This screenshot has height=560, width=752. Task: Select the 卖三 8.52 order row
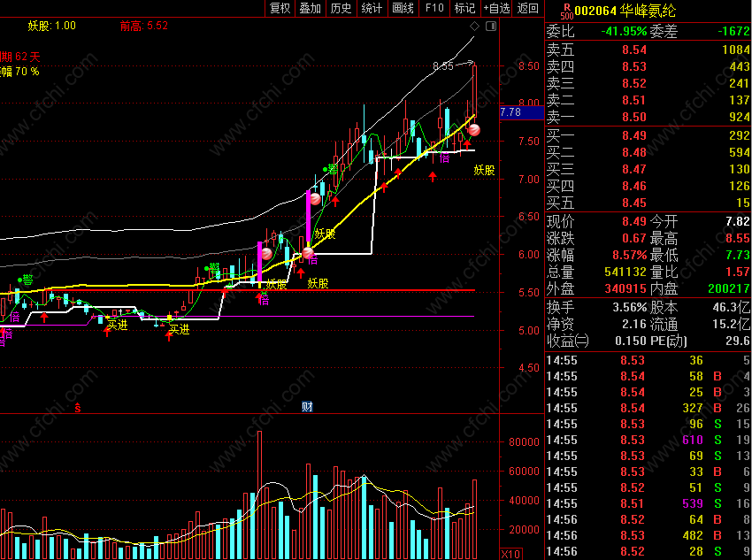pyautogui.click(x=648, y=83)
